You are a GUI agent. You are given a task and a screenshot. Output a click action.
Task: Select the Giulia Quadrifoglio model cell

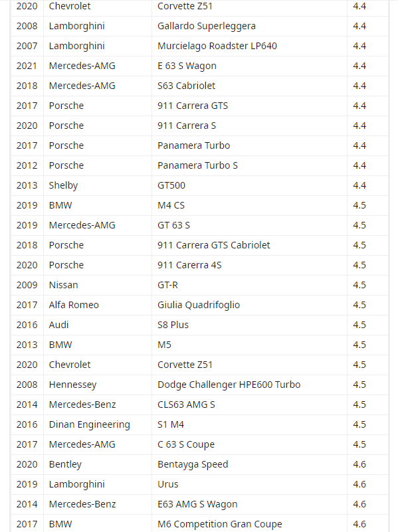click(249, 305)
